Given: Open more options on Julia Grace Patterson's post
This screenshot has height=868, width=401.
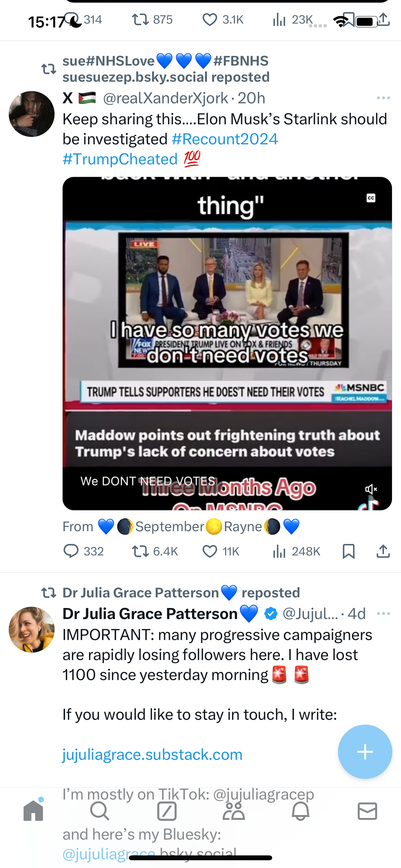Looking at the screenshot, I should 384,613.
